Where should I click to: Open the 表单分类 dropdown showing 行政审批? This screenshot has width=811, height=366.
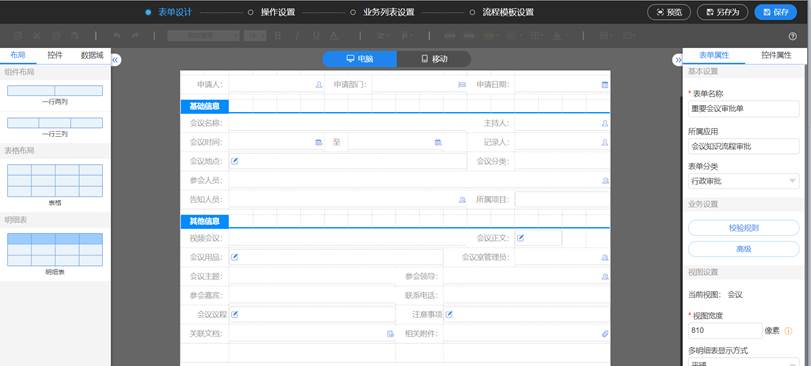coord(743,181)
